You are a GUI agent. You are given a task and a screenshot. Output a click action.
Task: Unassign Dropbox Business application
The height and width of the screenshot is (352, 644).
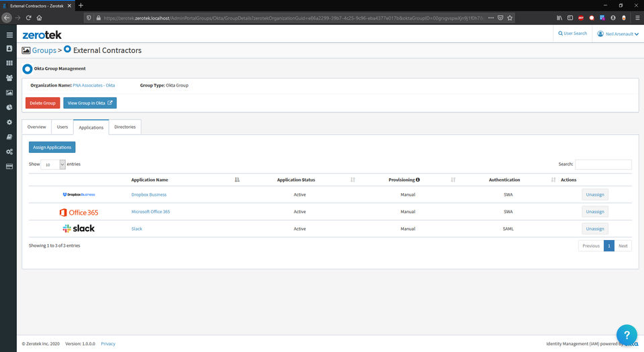(x=595, y=194)
